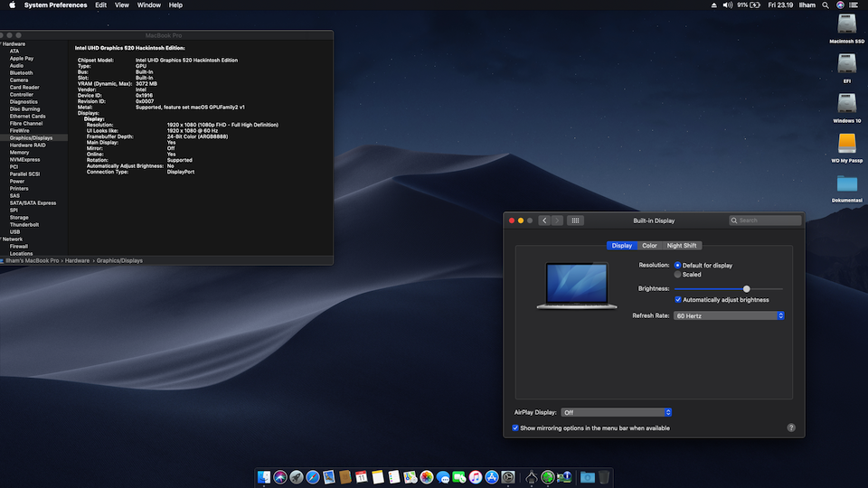The image size is (868, 488).
Task: Click the eject icon in menu bar
Action: pyautogui.click(x=713, y=5)
